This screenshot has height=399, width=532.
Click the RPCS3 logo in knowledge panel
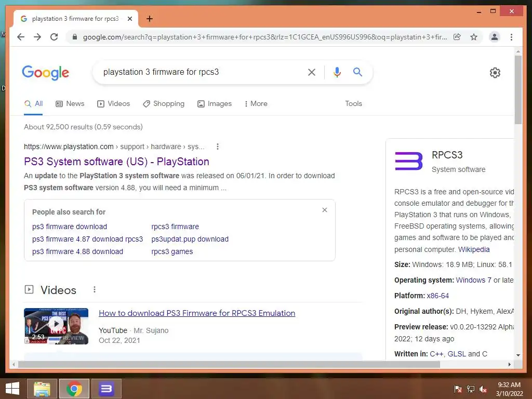409,161
